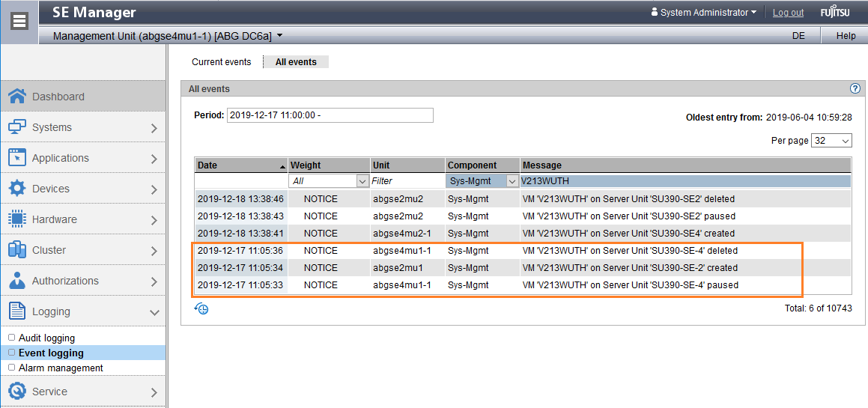The image size is (868, 408).
Task: Click the reset period clock icon
Action: [x=201, y=308]
